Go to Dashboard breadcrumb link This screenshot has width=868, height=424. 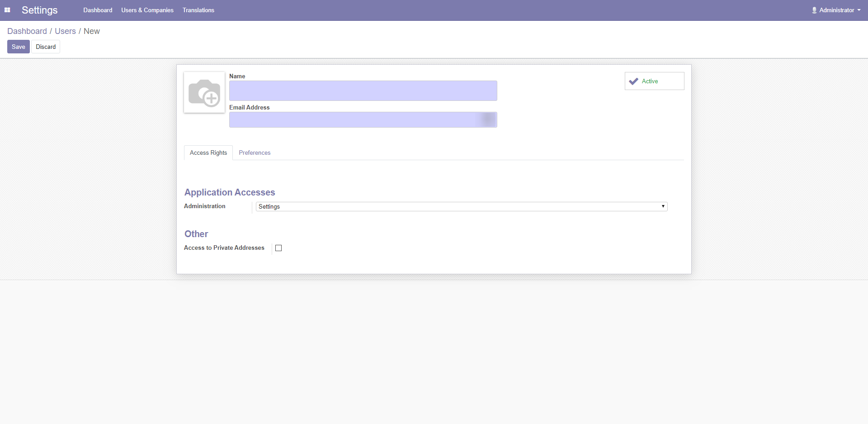pos(27,31)
